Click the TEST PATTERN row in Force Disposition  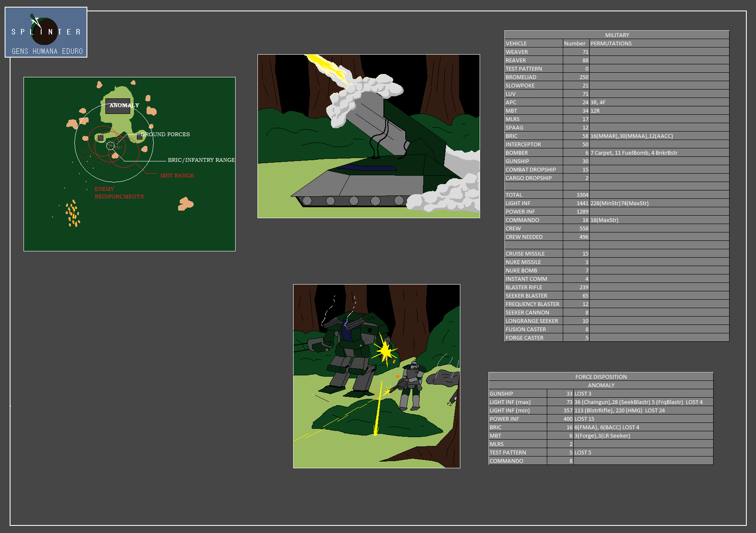point(508,452)
